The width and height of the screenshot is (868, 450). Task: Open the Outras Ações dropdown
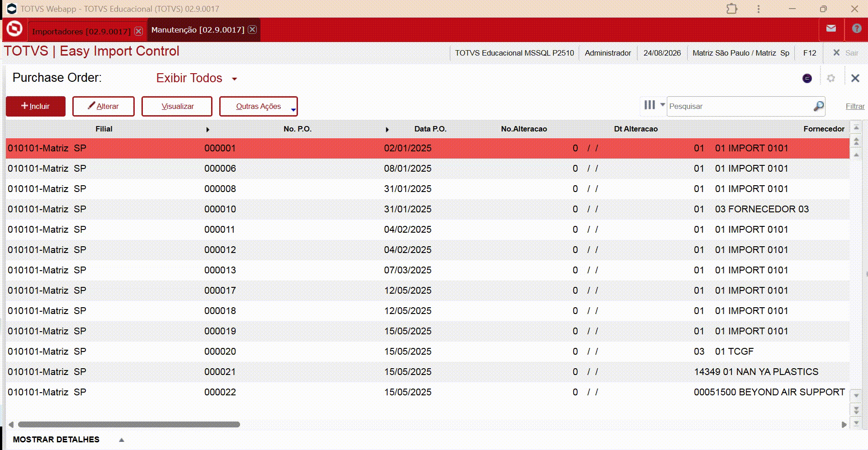(258, 106)
